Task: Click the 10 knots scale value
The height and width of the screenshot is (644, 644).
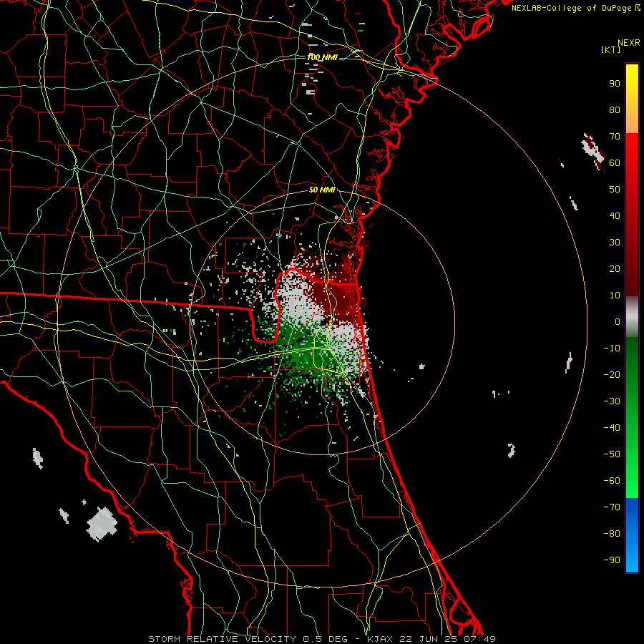Action: pyautogui.click(x=615, y=296)
